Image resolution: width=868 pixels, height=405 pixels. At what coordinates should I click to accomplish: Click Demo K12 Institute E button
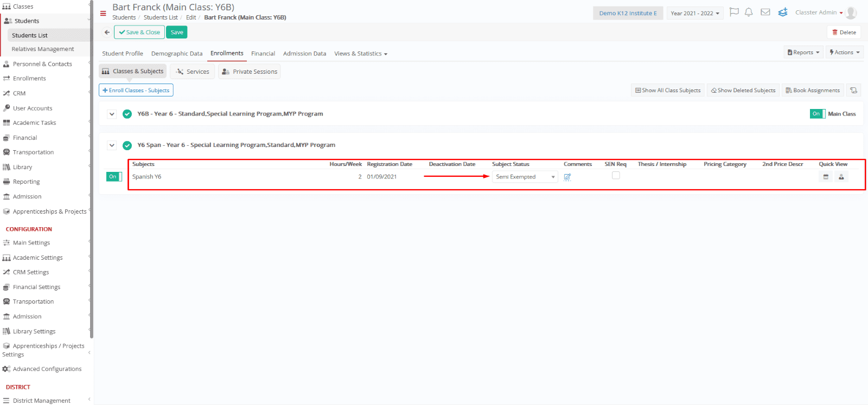pyautogui.click(x=628, y=14)
